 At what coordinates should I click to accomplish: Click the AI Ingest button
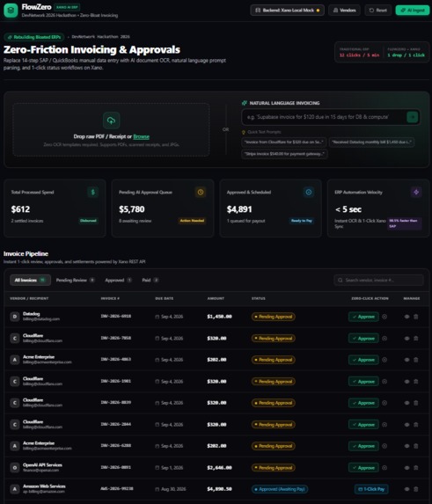pos(413,11)
